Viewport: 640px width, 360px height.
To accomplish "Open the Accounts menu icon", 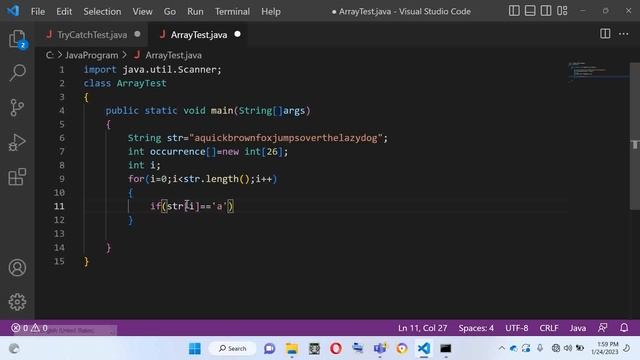I will tap(17, 268).
